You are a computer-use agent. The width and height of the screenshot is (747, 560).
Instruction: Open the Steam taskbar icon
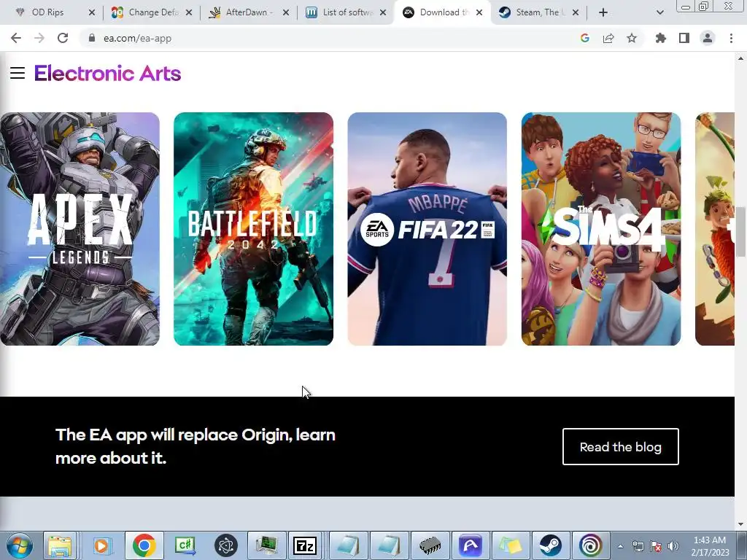pos(550,545)
